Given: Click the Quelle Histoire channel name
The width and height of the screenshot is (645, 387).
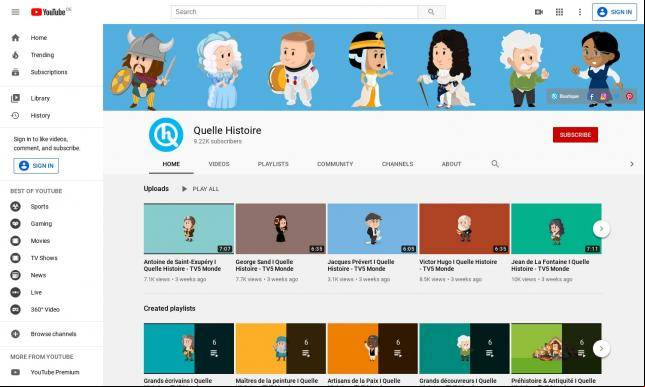Looking at the screenshot, I should point(227,130).
